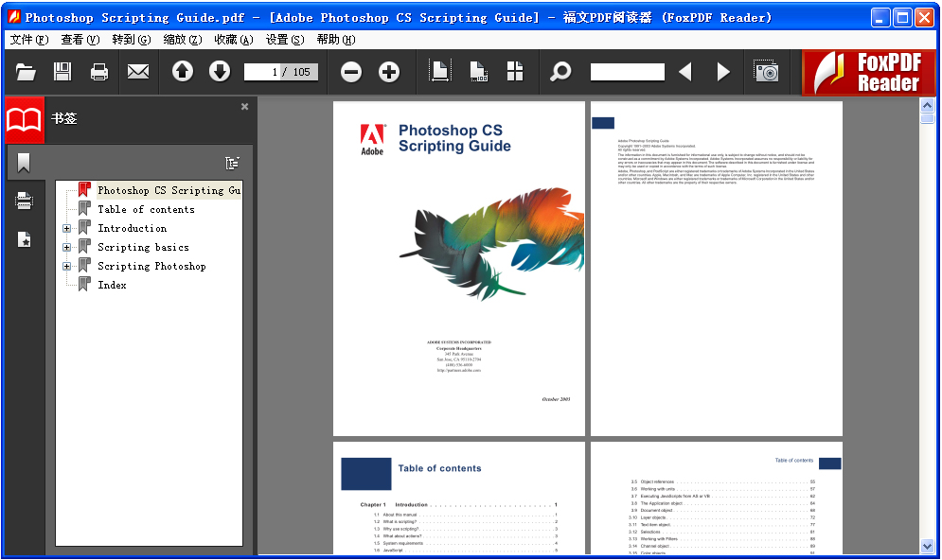The image size is (942, 560).
Task: Select the bookmark tab in the sidebar
Action: tap(24, 163)
